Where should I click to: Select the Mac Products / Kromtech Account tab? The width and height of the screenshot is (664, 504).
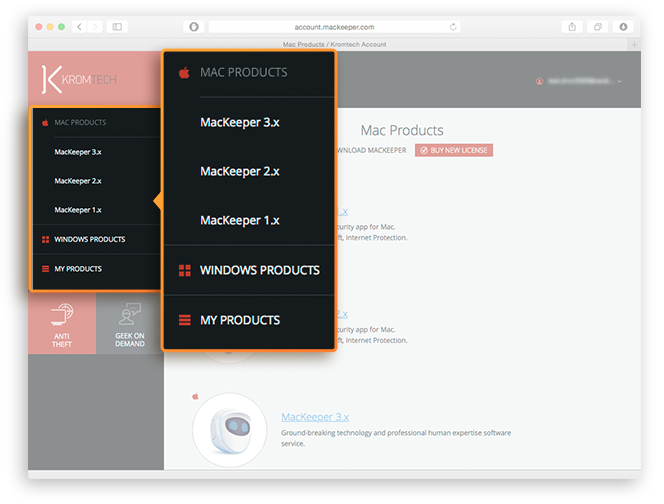[x=334, y=44]
